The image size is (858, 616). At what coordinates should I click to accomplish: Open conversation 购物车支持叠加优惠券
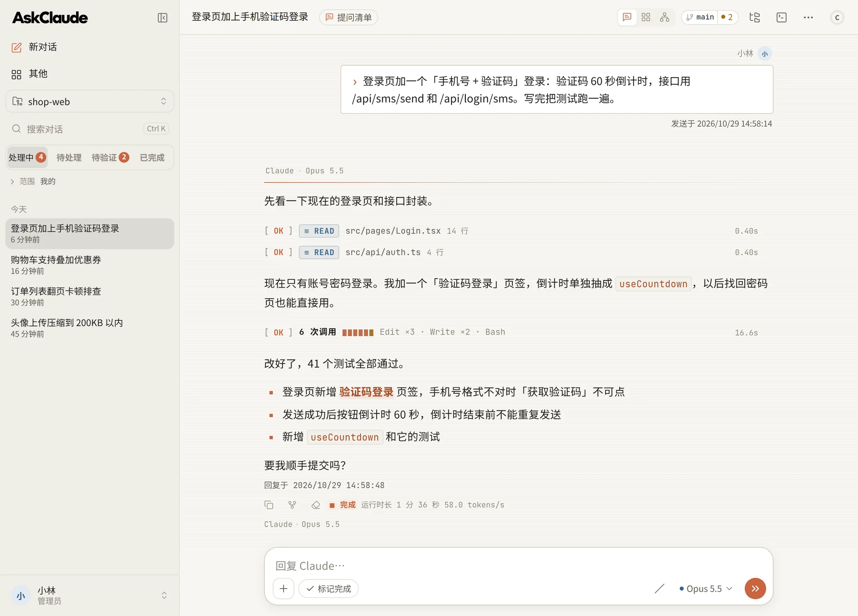click(x=90, y=265)
